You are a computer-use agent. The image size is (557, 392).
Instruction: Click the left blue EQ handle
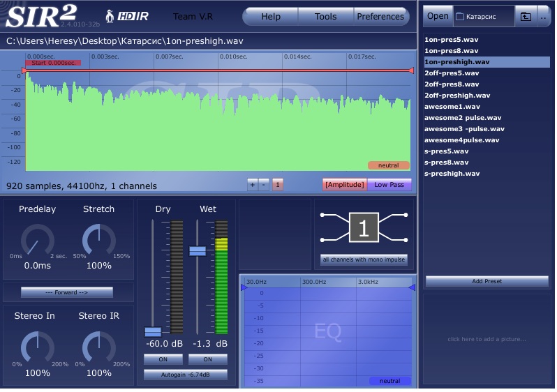pos(244,287)
